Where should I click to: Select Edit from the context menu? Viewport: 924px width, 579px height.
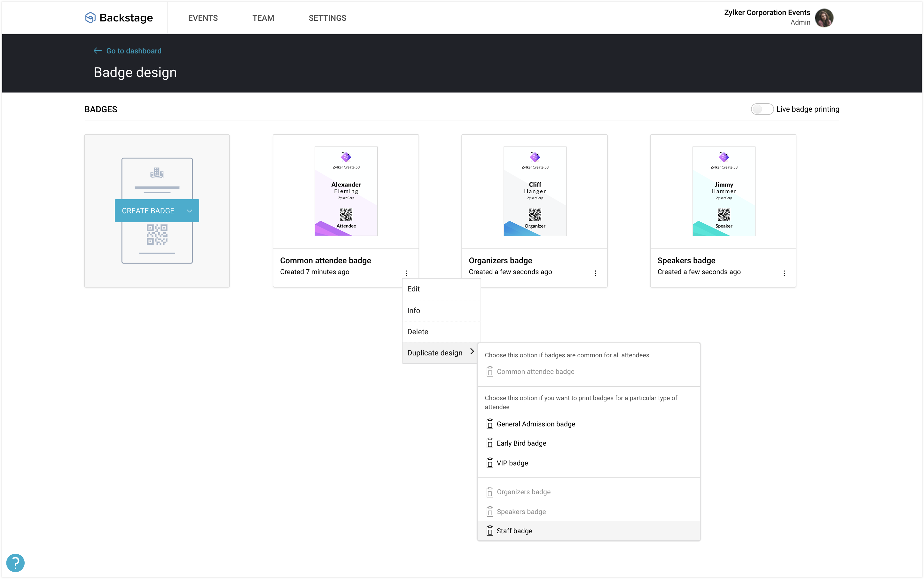point(413,289)
